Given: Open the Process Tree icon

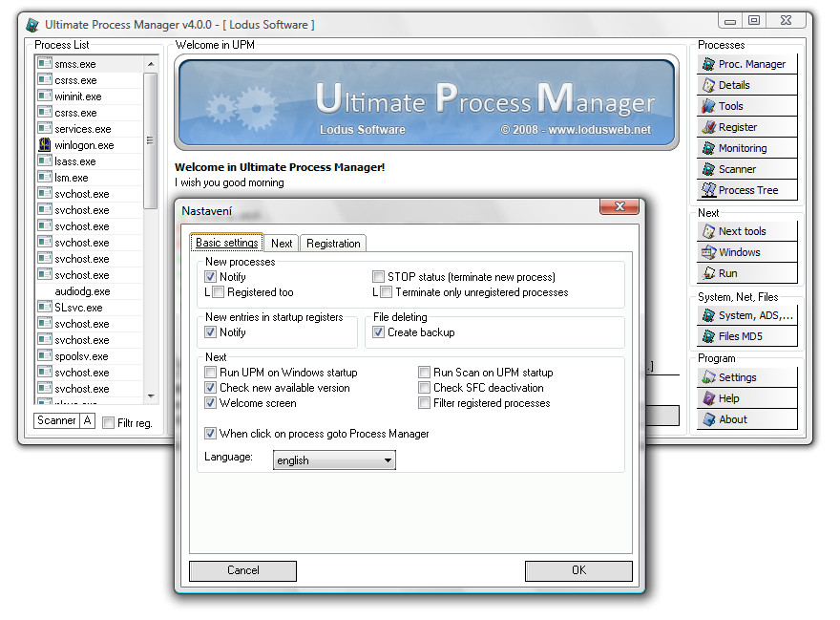Looking at the screenshot, I should [x=708, y=190].
